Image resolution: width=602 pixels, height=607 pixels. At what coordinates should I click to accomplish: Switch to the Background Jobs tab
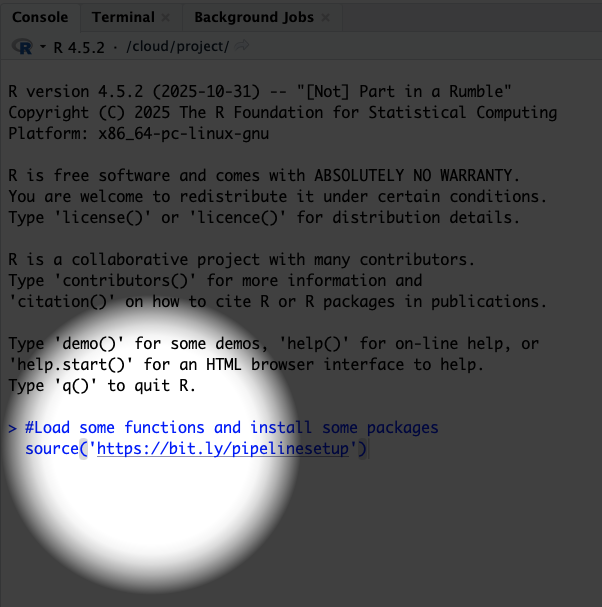tap(253, 17)
